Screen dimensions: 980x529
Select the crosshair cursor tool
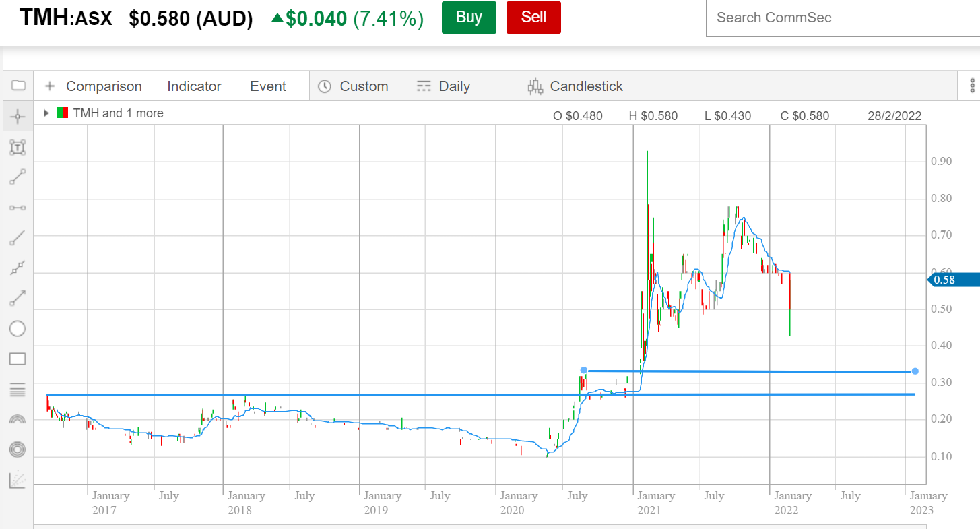(x=18, y=117)
